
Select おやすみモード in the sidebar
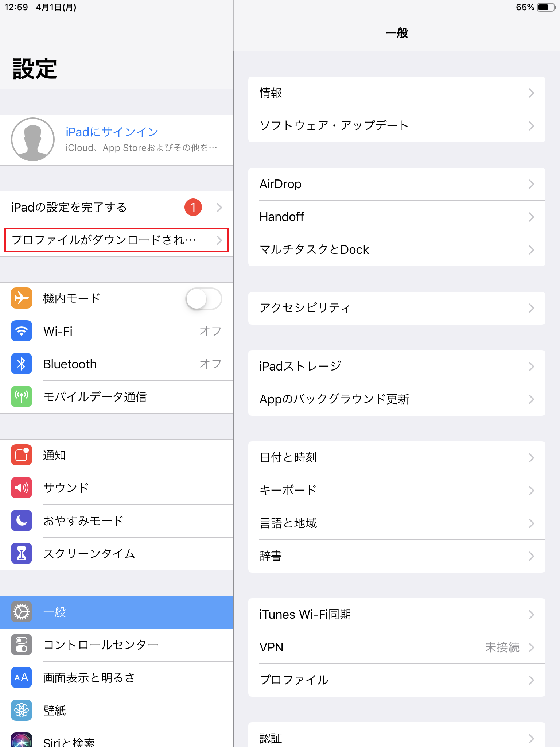tap(117, 521)
